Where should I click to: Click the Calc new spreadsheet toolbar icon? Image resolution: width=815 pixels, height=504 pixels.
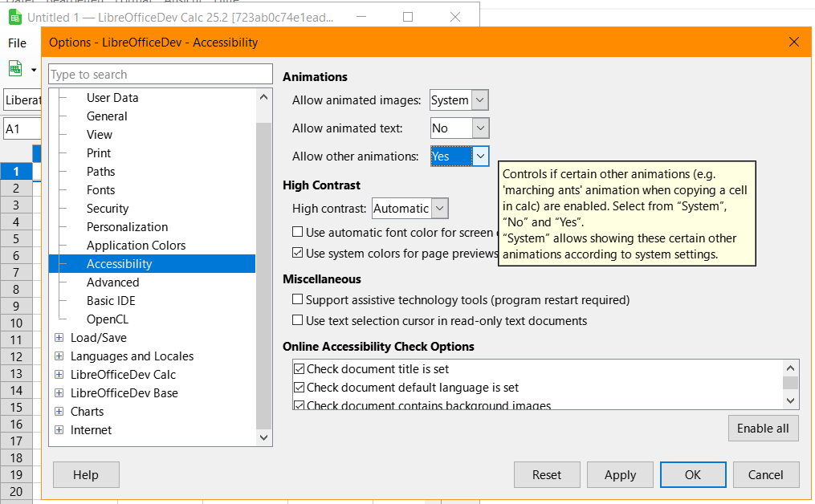(x=15, y=68)
